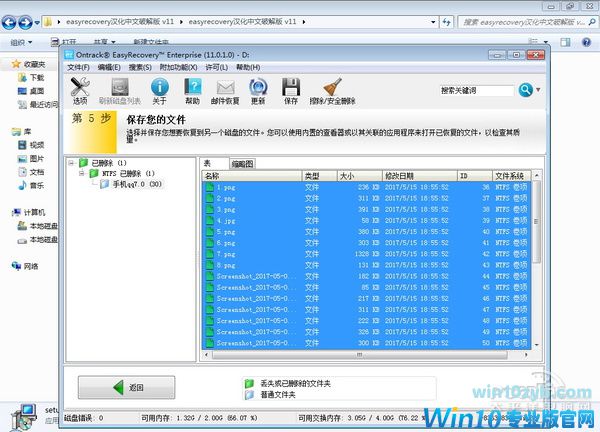Sort by the 类型 column header
Viewport: 600px width, 432px height.
click(320, 176)
